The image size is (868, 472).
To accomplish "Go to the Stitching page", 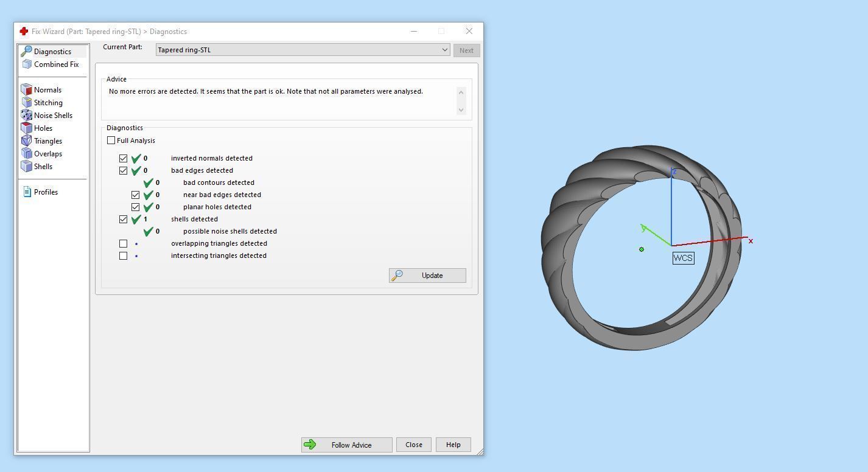I will pos(48,103).
